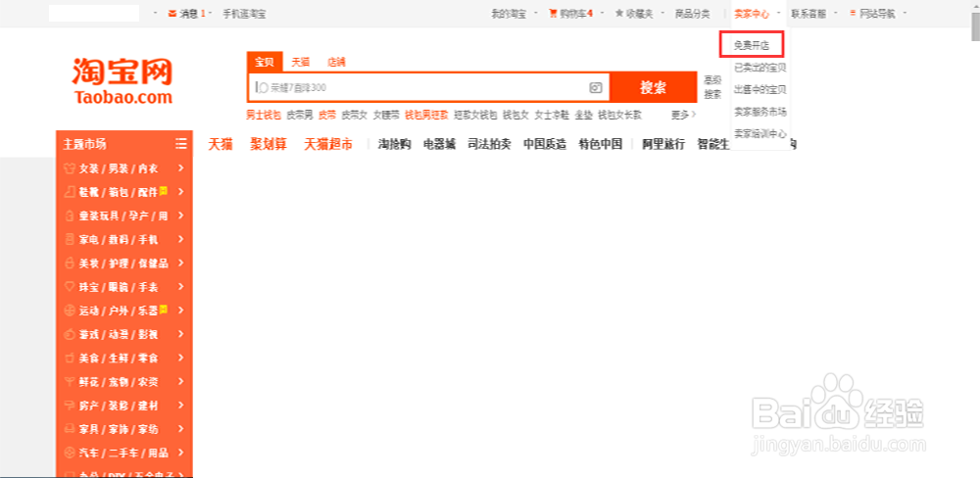Open the 高级搜索 link
980x478 pixels.
coord(712,87)
